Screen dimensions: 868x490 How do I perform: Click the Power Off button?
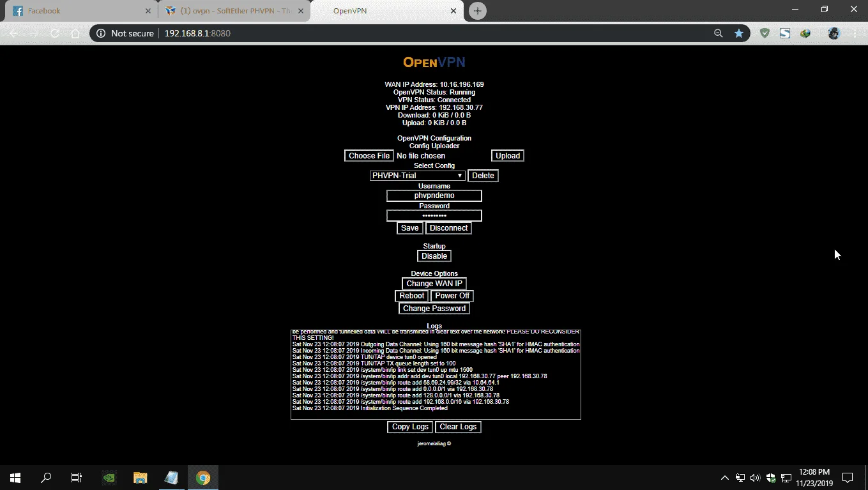click(452, 296)
